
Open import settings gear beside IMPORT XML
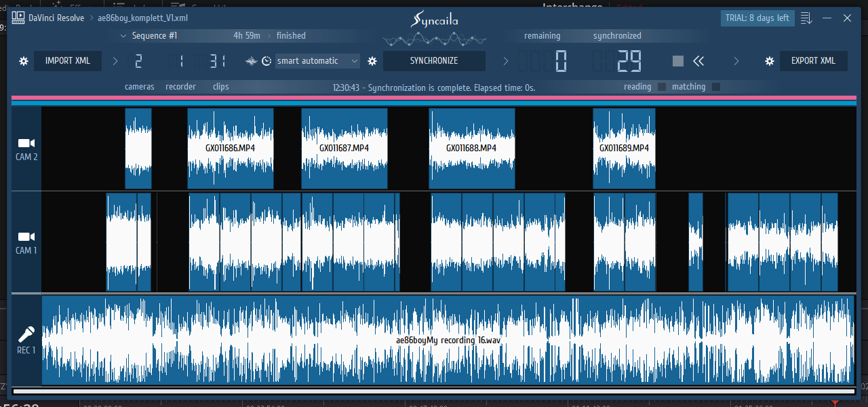tap(24, 61)
